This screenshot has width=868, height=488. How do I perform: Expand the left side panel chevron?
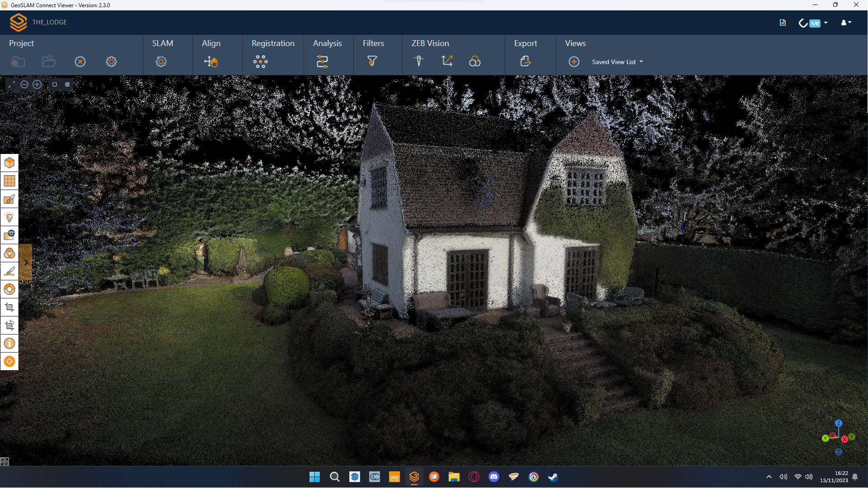click(26, 262)
